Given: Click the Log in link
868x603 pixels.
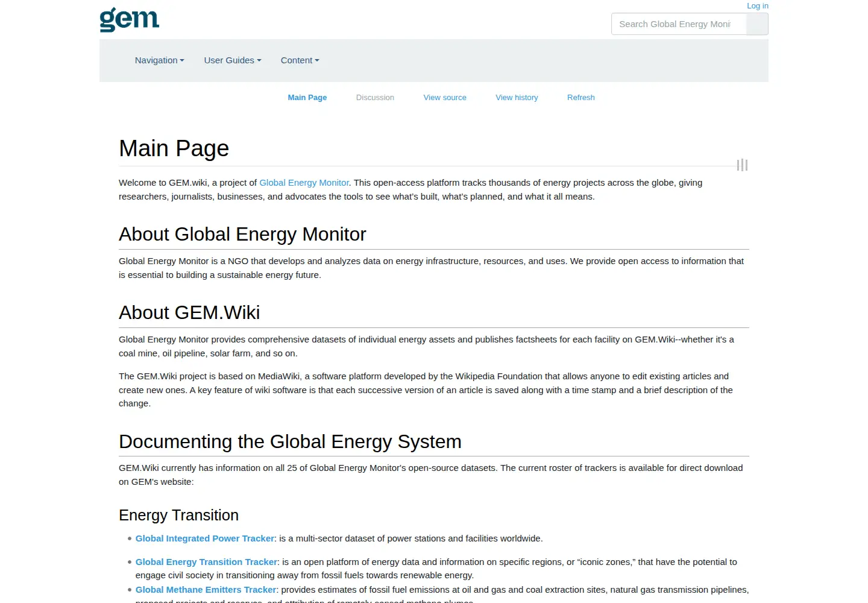Looking at the screenshot, I should (758, 6).
